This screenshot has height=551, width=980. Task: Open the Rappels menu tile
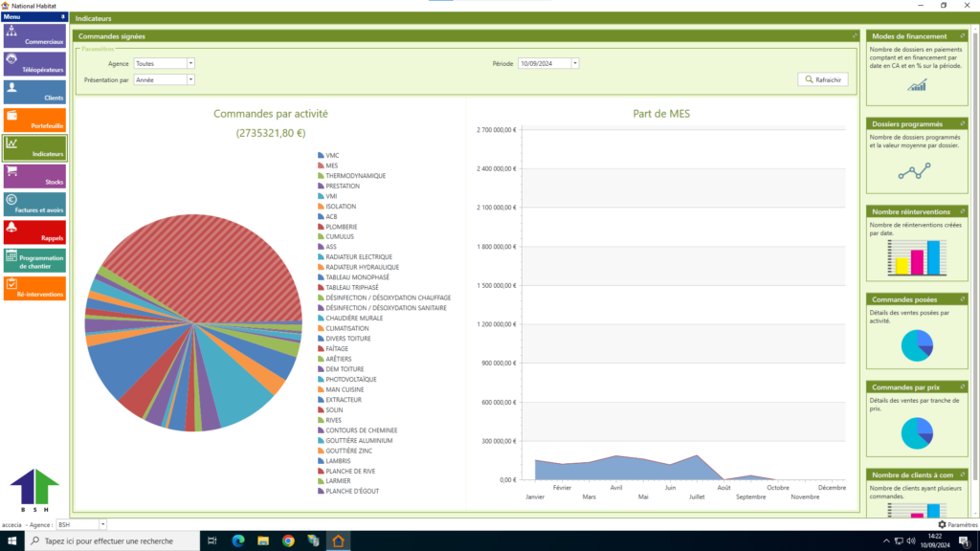click(34, 232)
